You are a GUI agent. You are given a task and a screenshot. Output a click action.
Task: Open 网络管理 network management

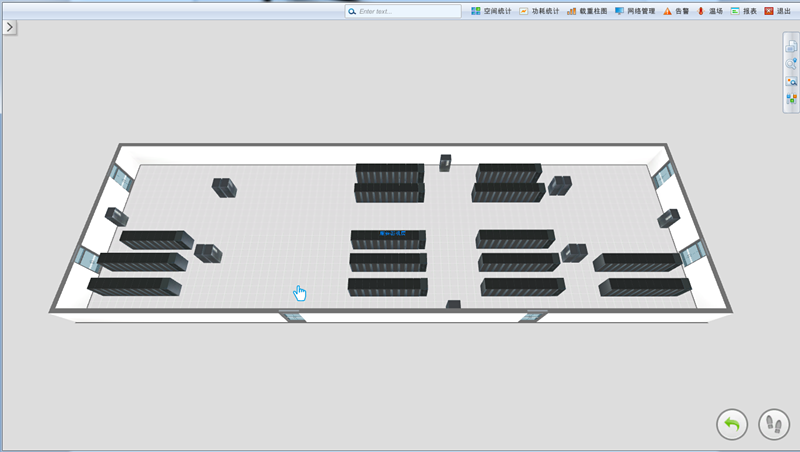(635, 11)
